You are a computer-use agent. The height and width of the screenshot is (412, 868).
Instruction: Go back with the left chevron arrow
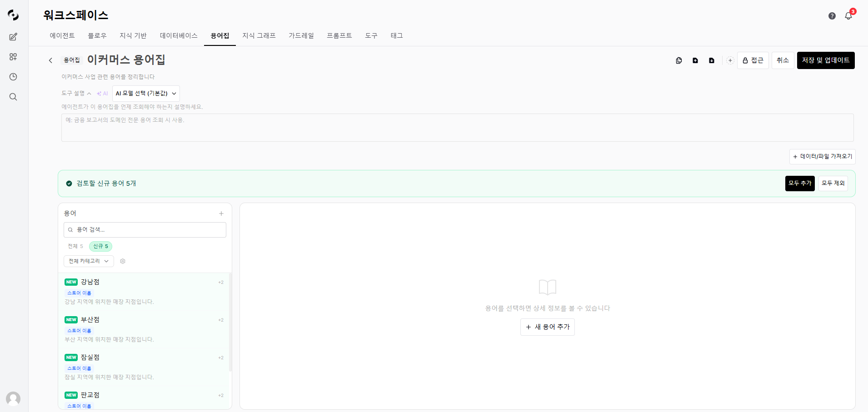pyautogui.click(x=50, y=60)
